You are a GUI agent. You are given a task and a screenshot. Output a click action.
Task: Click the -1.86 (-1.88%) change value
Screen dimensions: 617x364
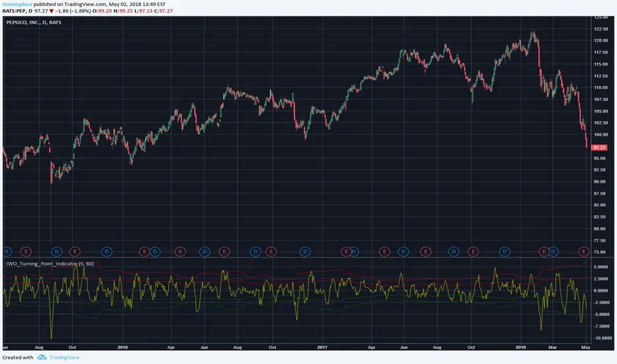click(72, 11)
